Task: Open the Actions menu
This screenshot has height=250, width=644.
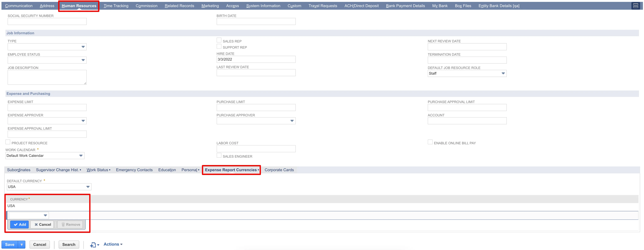Action: 113,244
